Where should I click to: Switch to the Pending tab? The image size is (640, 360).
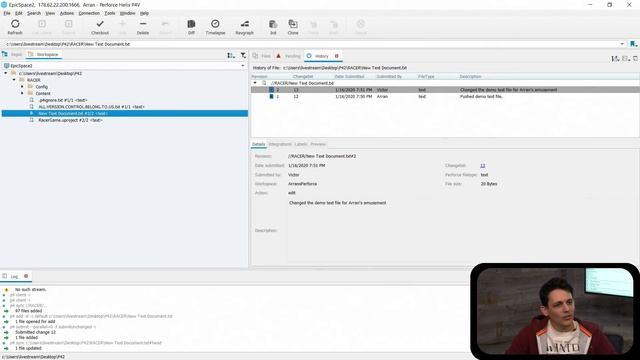point(289,56)
